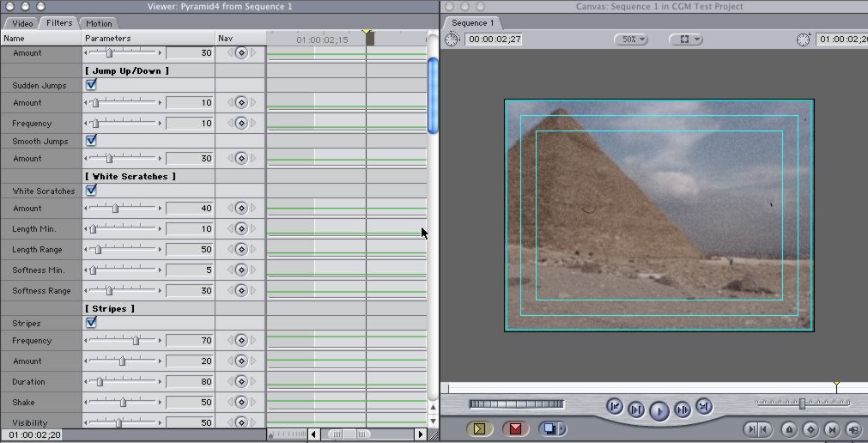Click keyframe button for Stripes Frequency

point(241,341)
